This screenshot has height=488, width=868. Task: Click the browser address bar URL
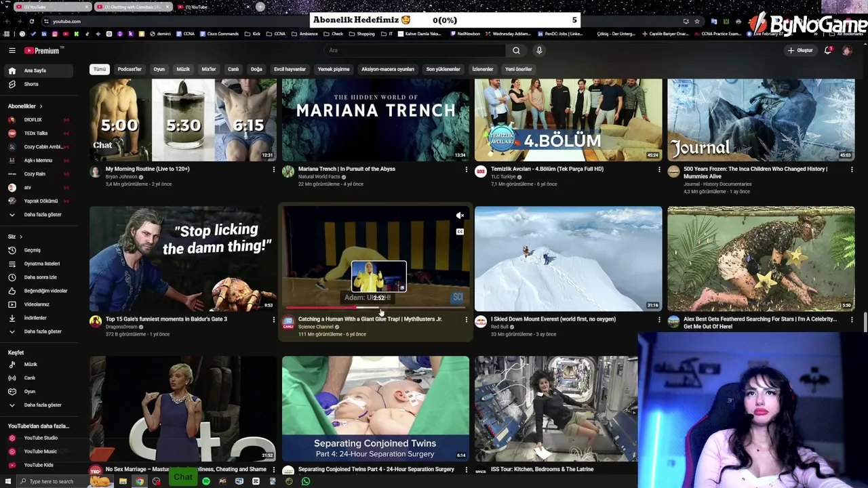pos(66,21)
